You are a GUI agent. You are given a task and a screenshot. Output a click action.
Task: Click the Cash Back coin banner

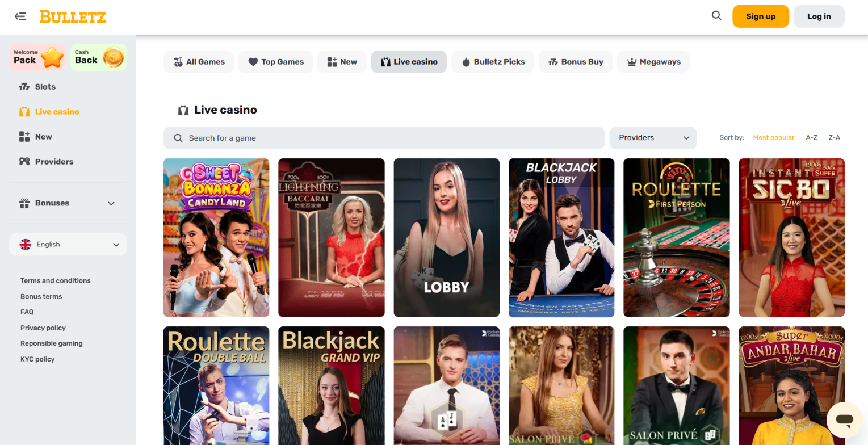(99, 57)
